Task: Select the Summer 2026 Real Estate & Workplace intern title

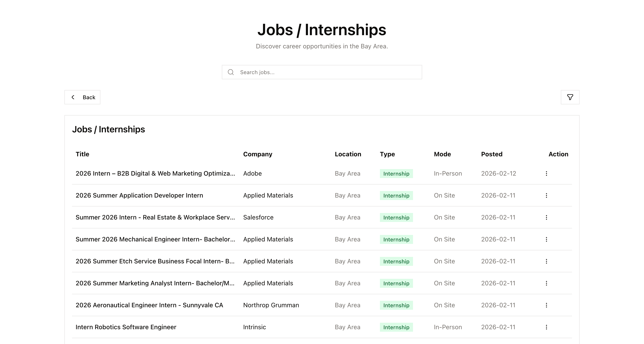Action: tap(155, 217)
